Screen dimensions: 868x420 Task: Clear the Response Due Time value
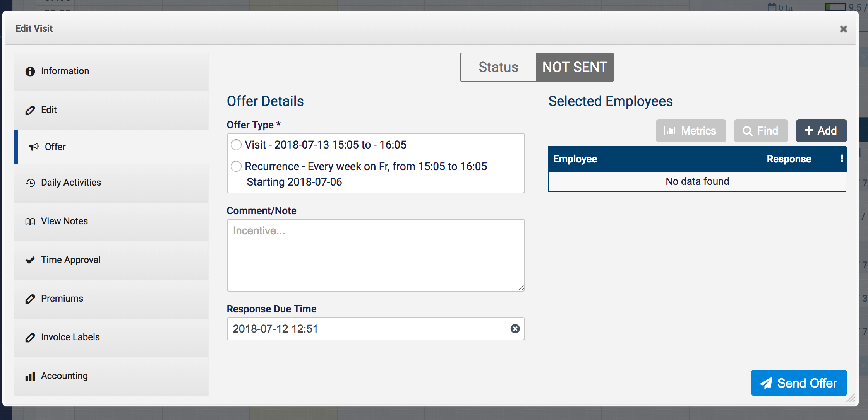515,329
